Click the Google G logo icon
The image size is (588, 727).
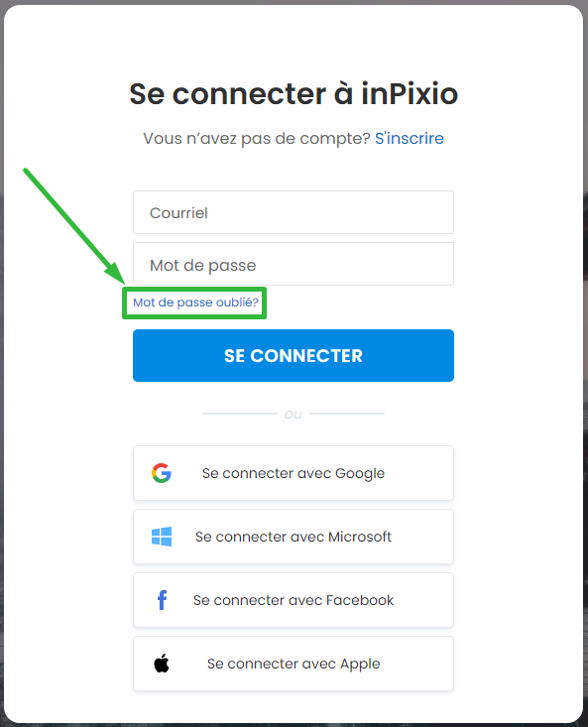click(x=162, y=473)
